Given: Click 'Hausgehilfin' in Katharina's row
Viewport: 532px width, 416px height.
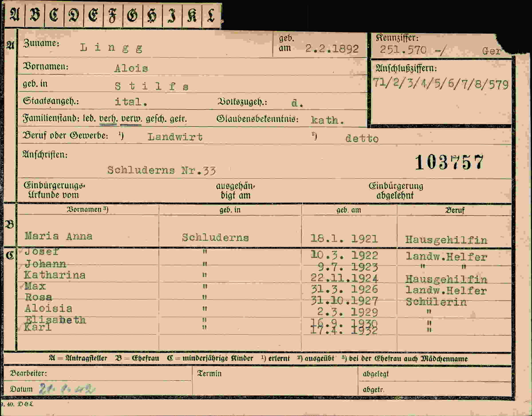Looking at the screenshot, I should point(446,279).
